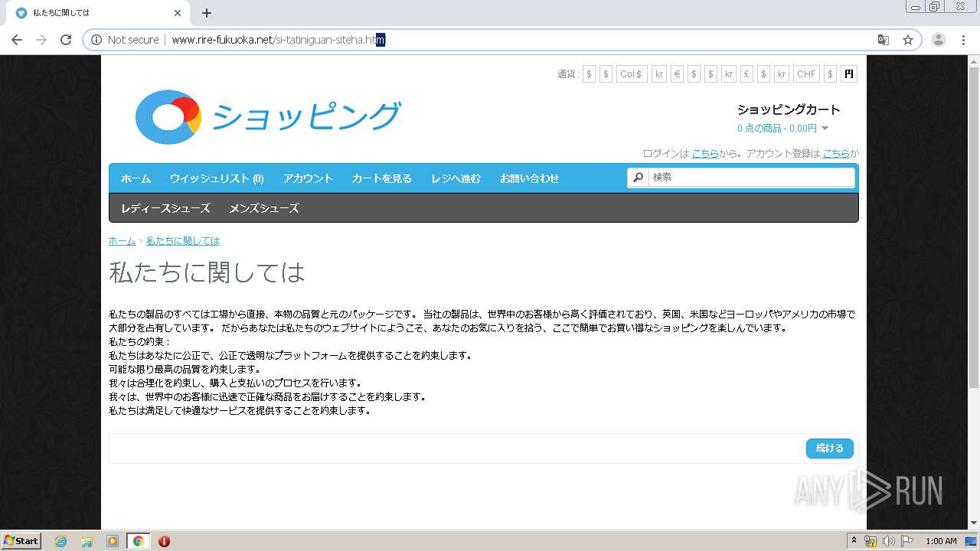Open File Explorer from taskbar

[x=87, y=541]
